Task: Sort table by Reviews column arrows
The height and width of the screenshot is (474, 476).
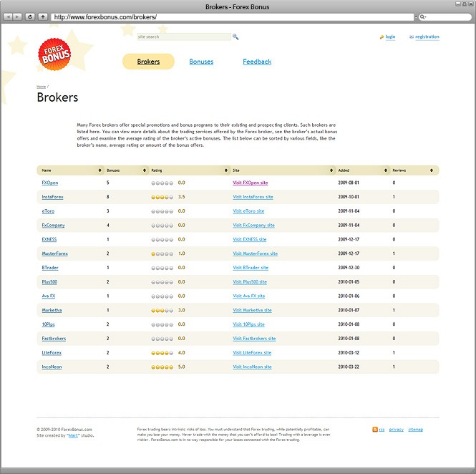Action: click(432, 170)
